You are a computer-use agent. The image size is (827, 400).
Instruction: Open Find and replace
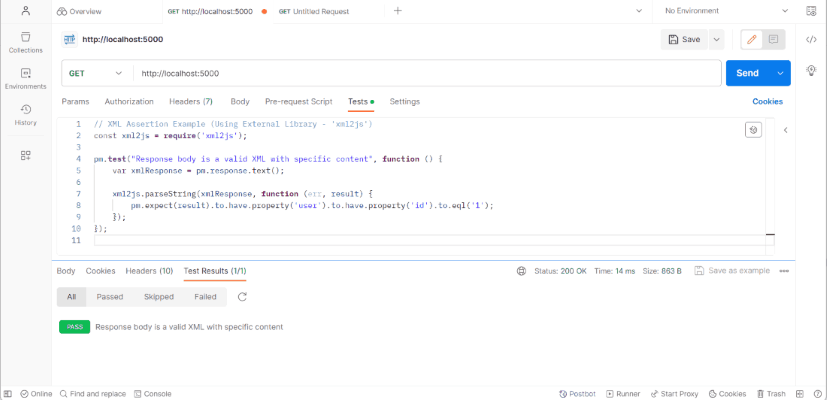93,394
